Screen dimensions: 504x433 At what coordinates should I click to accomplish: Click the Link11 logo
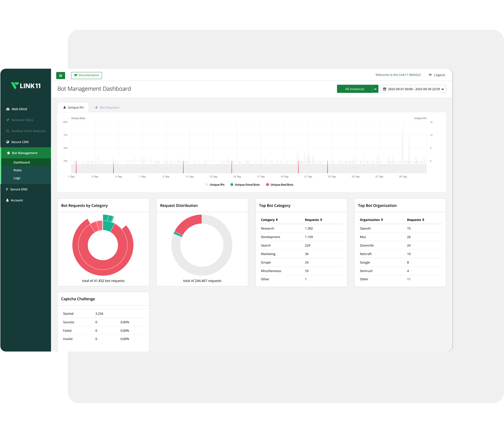point(26,86)
